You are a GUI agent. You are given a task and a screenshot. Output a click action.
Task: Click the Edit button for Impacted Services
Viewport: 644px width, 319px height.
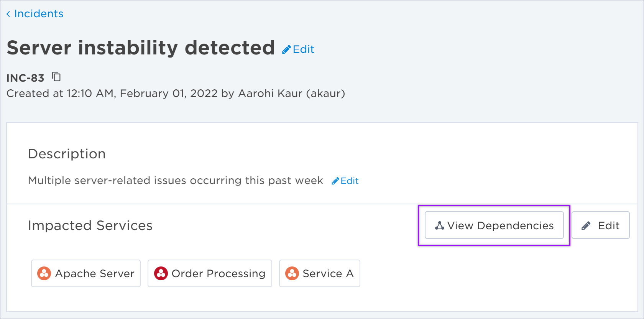coord(601,225)
